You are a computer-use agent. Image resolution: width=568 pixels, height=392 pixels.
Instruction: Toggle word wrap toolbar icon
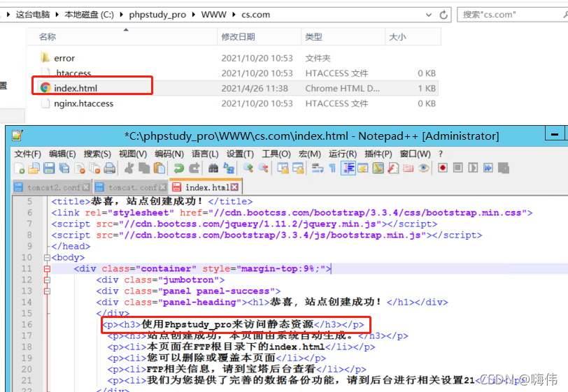point(318,168)
